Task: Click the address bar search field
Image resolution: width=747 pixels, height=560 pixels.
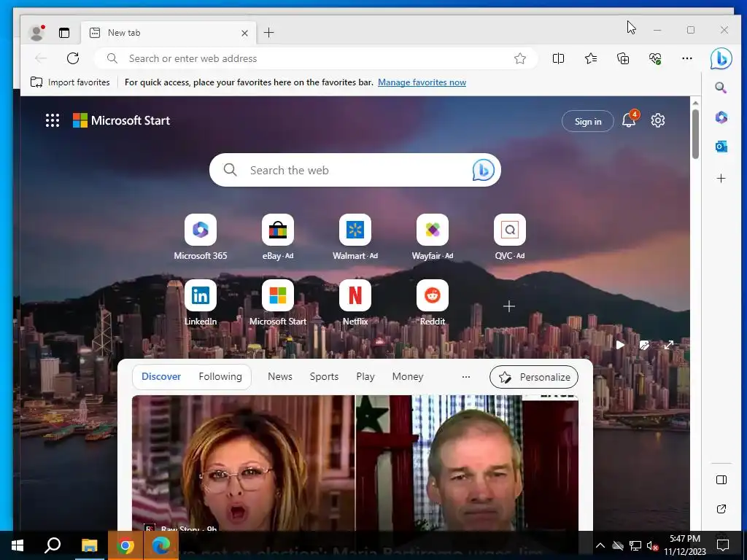Action: [316, 58]
